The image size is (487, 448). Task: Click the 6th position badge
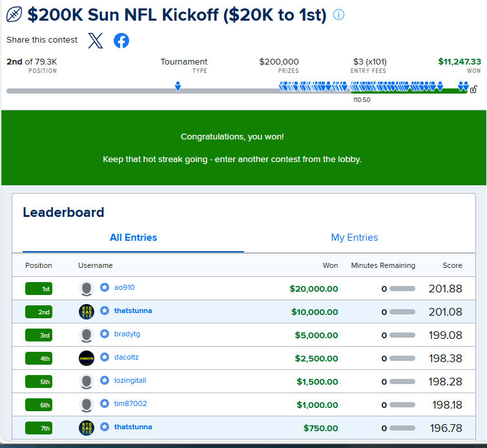click(39, 405)
